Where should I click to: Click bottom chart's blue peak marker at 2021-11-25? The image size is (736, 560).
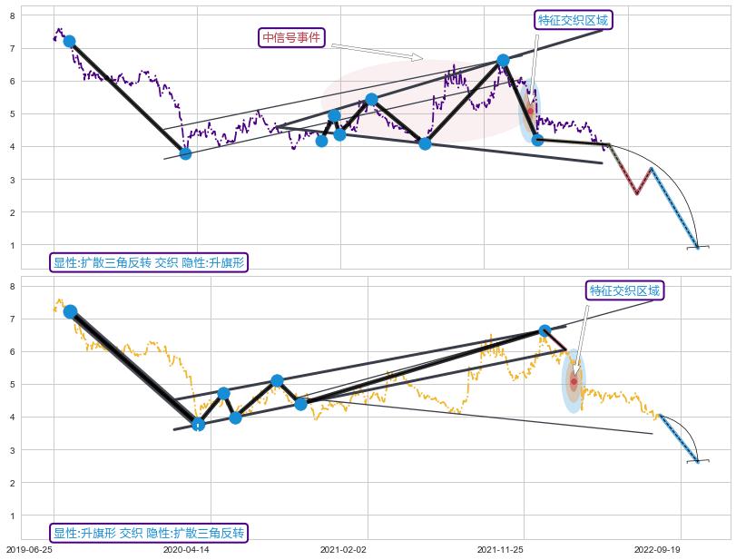[545, 330]
